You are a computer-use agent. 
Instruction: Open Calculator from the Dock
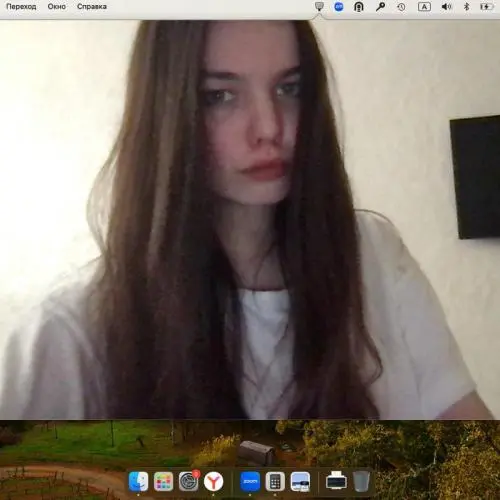click(275, 481)
